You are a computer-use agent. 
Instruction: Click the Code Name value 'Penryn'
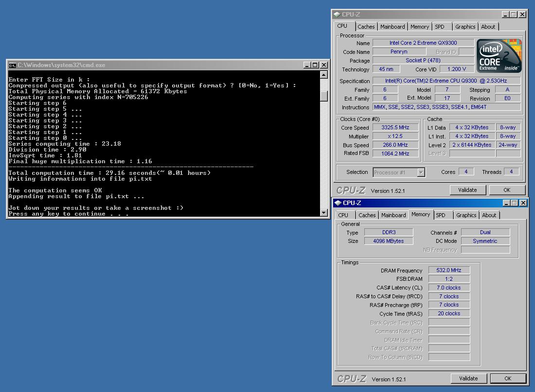tap(399, 52)
